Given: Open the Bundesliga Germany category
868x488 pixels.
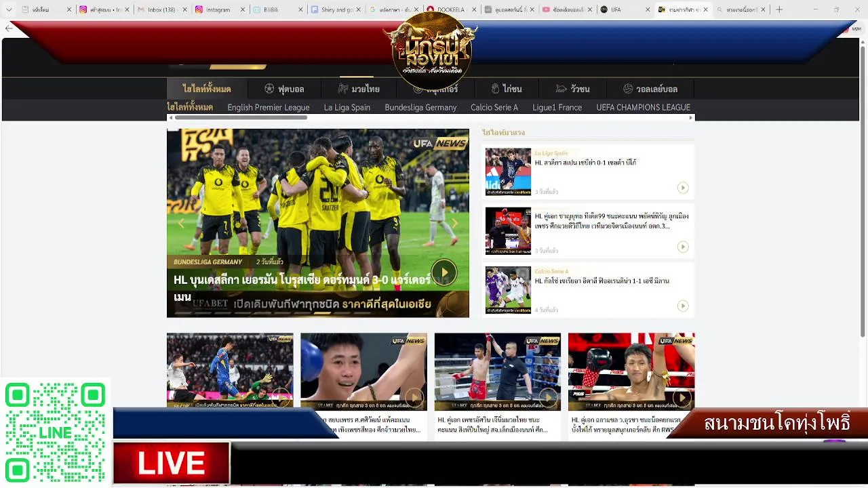Looking at the screenshot, I should click(420, 107).
